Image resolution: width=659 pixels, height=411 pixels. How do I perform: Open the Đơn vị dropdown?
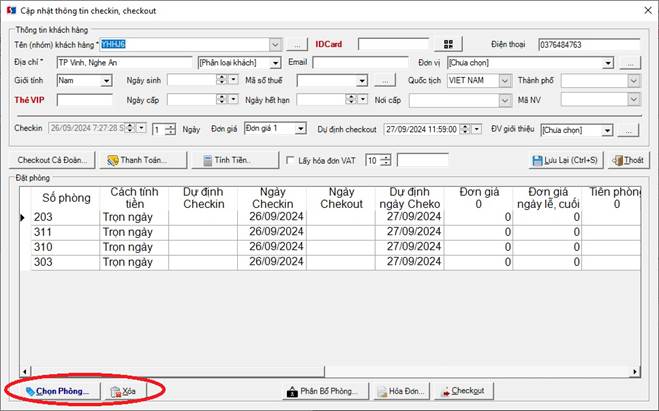click(x=608, y=63)
